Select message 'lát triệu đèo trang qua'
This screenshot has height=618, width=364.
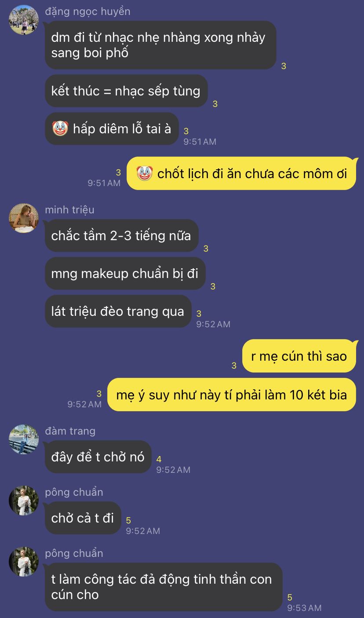click(118, 311)
